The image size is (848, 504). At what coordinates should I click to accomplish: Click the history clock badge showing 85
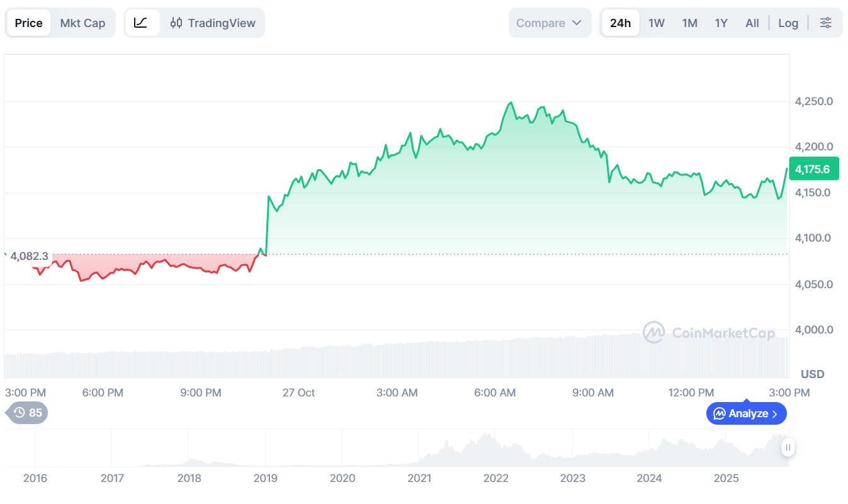point(28,413)
